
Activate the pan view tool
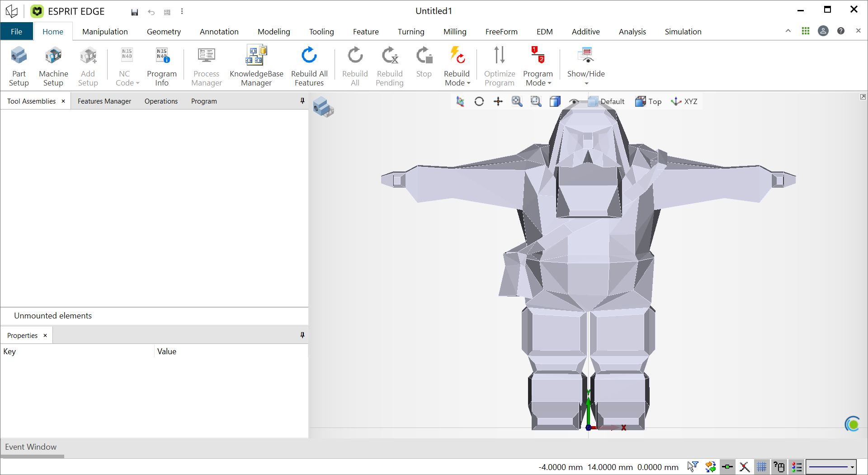tap(498, 101)
